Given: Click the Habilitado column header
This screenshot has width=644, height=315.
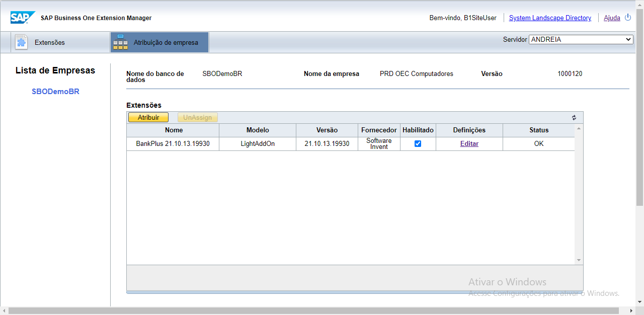Looking at the screenshot, I should coord(418,130).
